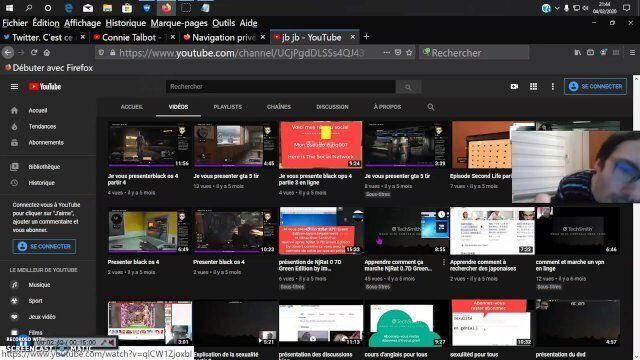Open video titled comment et marche un vpn

pyautogui.click(x=570, y=265)
